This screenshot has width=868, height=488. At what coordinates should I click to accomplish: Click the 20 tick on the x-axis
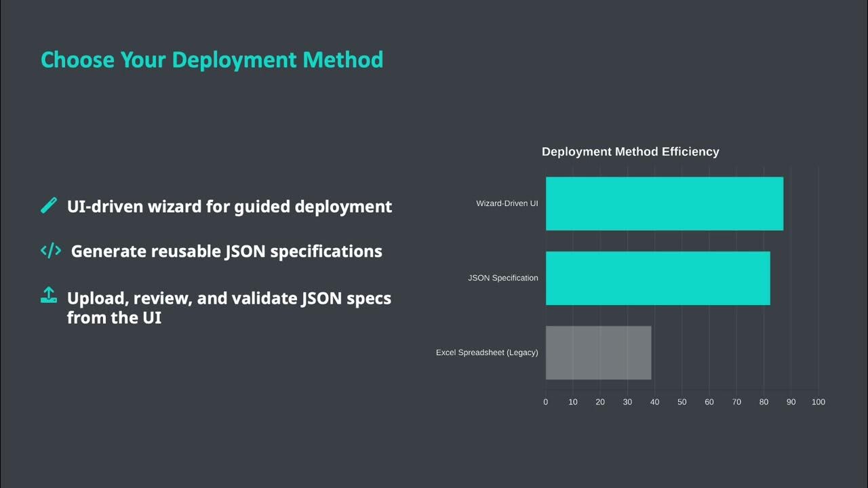point(600,402)
